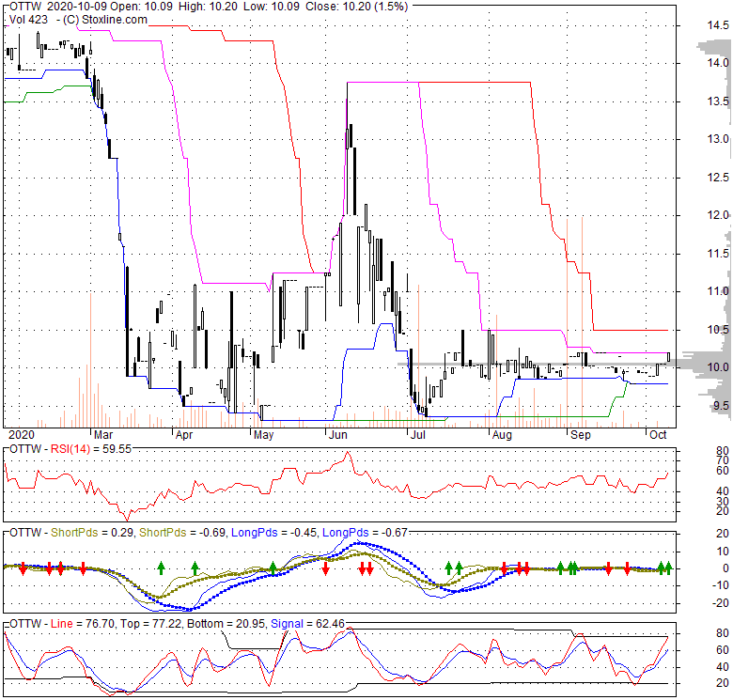733x700 pixels.
Task: Click the 30 level on the RSI axis
Action: [x=723, y=502]
